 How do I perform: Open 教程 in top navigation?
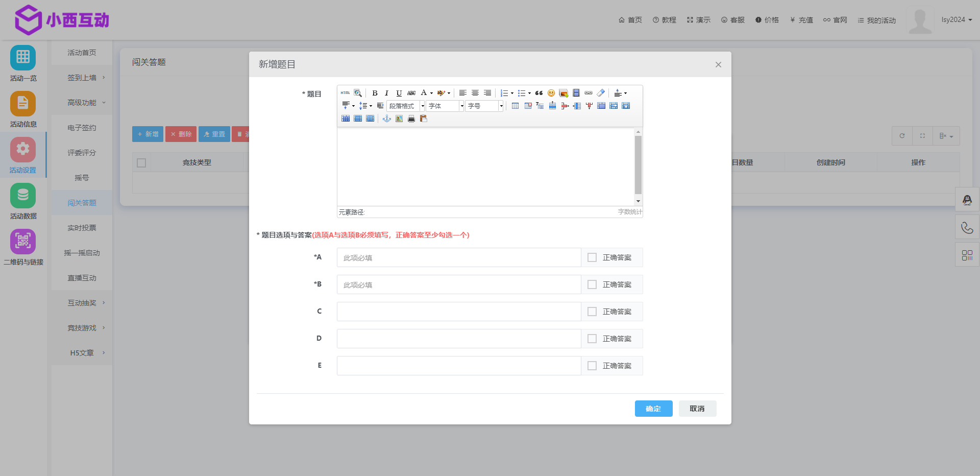tap(664, 20)
